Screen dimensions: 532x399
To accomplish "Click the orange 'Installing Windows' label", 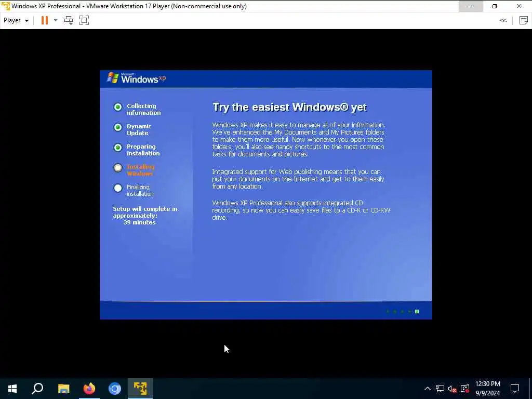I will click(x=140, y=170).
